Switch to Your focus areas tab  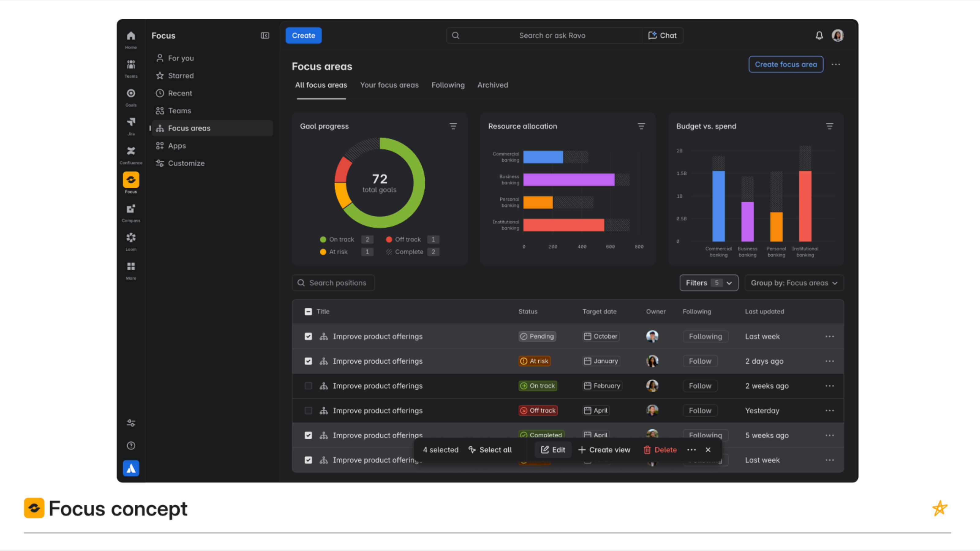[389, 85]
